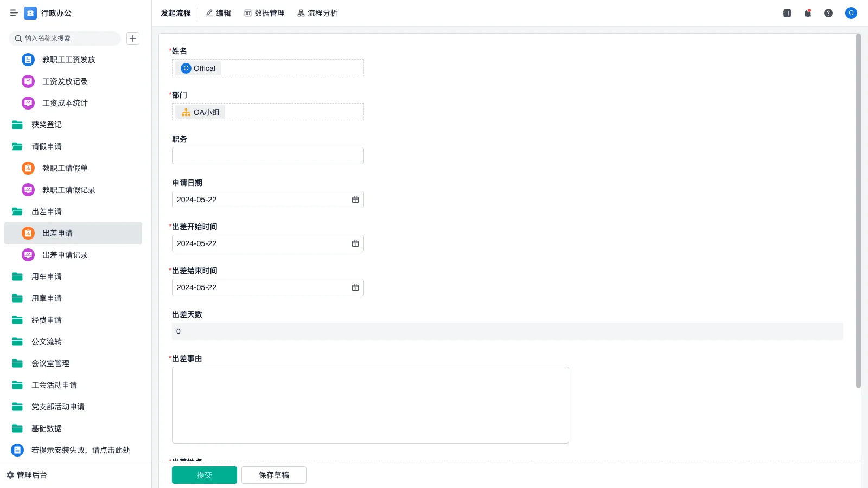Focus the 职务 input field
Image resolution: width=868 pixels, height=488 pixels.
[268, 156]
